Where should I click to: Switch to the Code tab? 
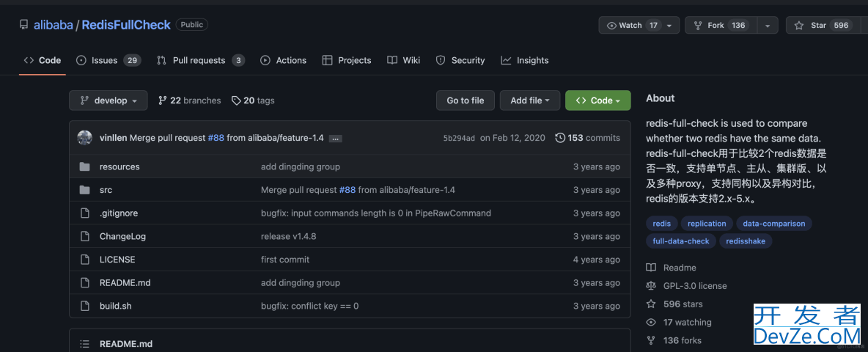click(43, 60)
